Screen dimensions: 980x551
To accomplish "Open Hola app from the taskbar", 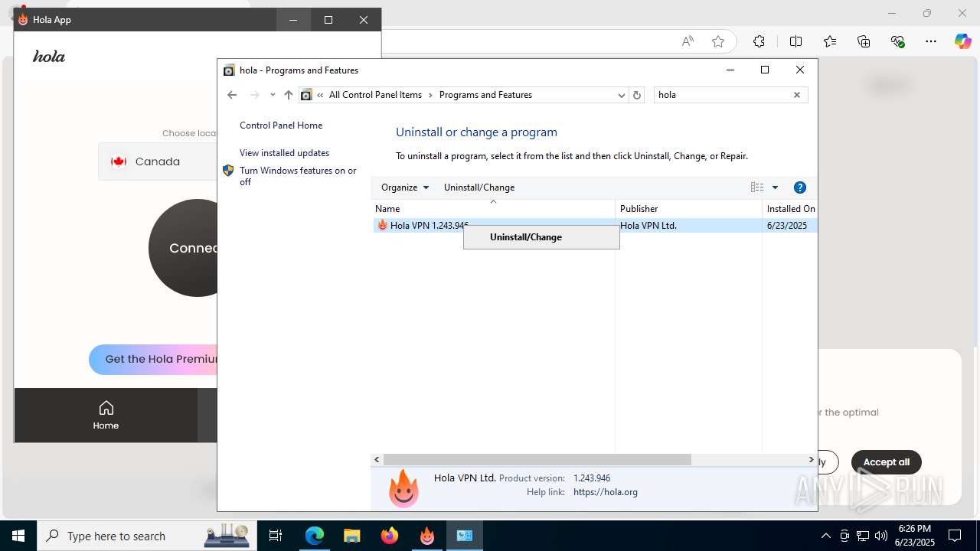I will (x=427, y=536).
